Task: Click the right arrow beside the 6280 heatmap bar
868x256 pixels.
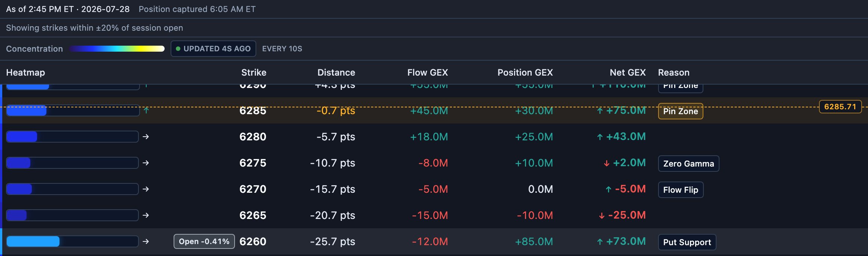Action: point(146,137)
